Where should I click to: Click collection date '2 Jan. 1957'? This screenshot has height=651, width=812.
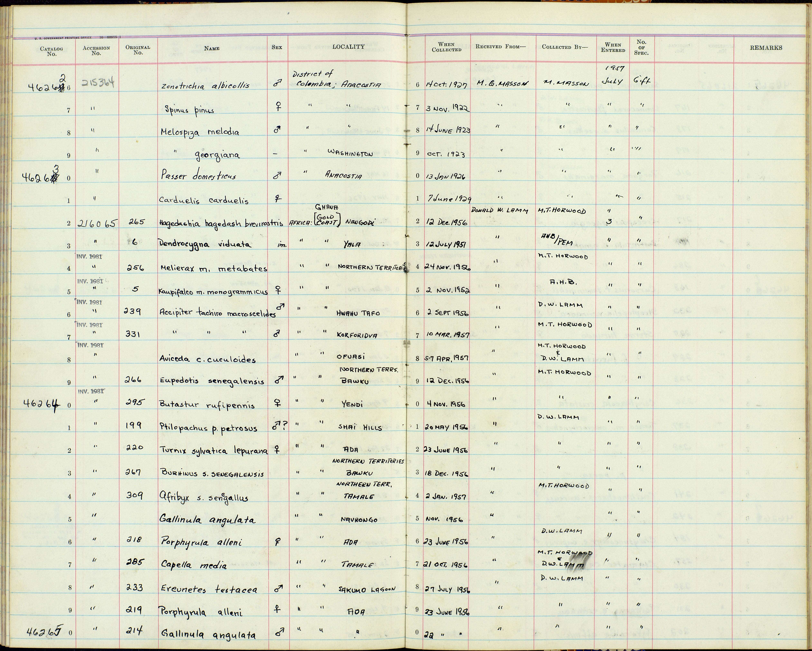[x=445, y=497]
